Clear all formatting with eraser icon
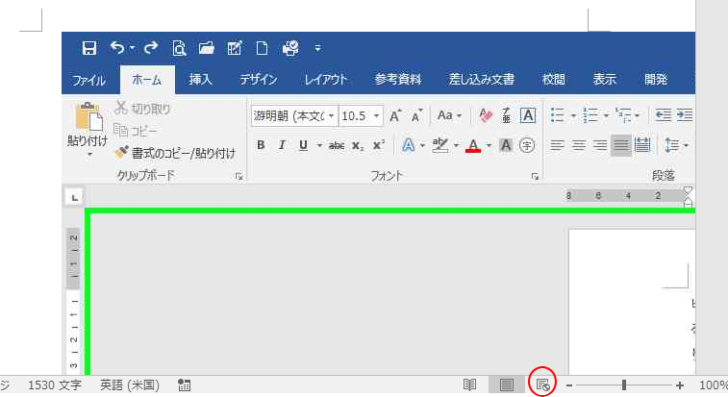This screenshot has width=728, height=397. [x=486, y=115]
